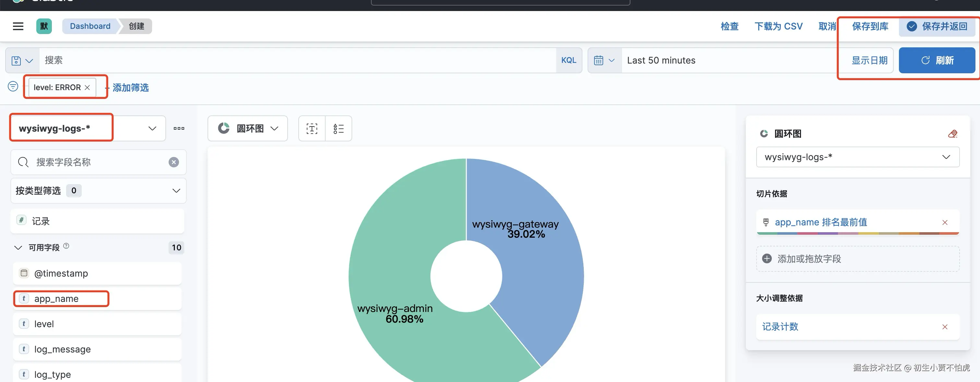Image resolution: width=980 pixels, height=382 pixels.
Task: Collapse the 可用字段 section
Action: coord(18,248)
